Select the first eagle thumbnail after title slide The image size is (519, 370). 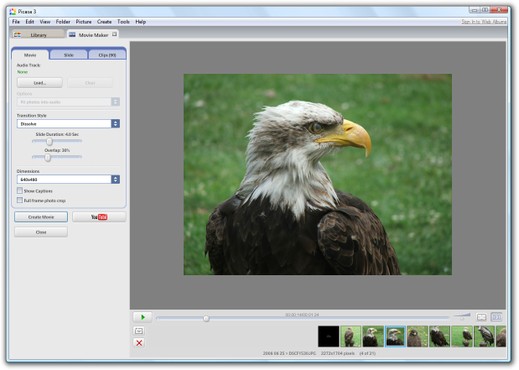[x=351, y=336]
